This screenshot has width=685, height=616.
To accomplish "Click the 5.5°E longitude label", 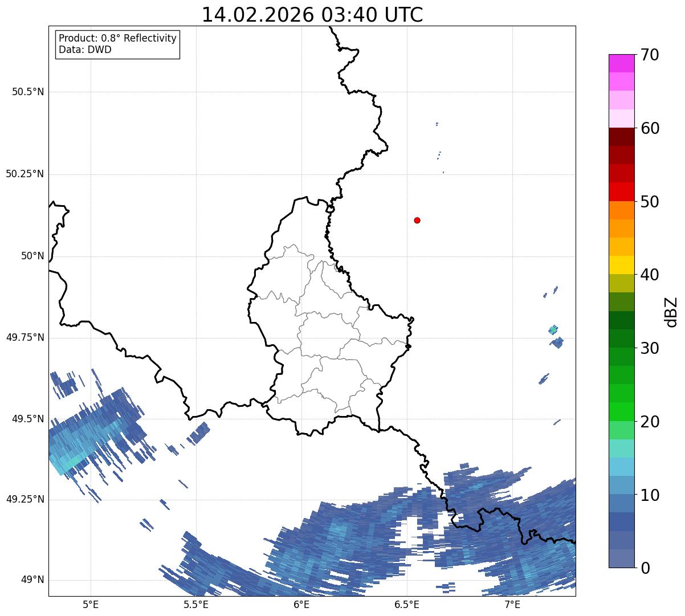I will click(196, 604).
